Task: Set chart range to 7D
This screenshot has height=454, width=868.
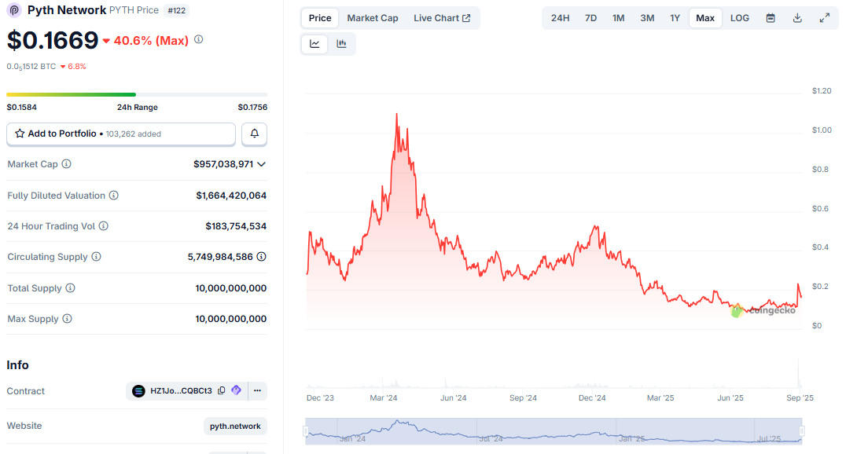Action: pos(590,18)
